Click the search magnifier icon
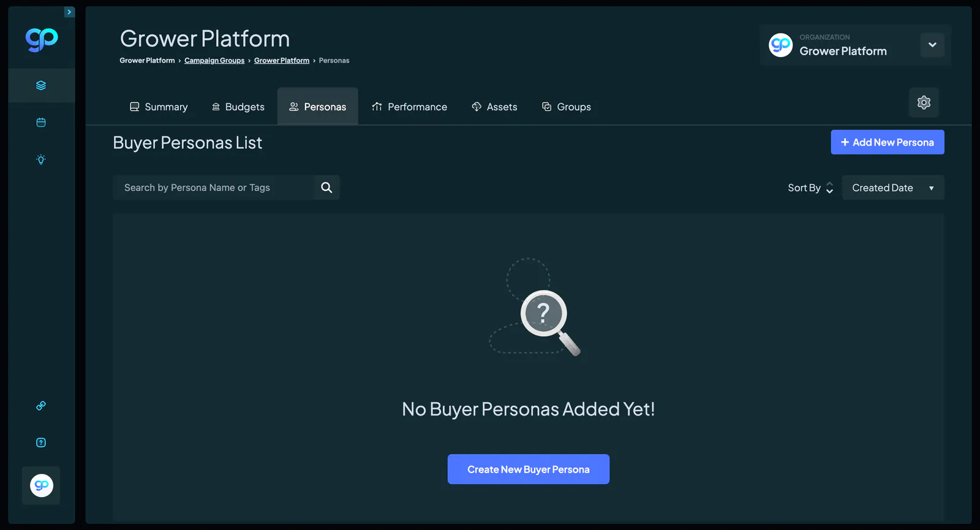980x530 pixels. pos(326,187)
